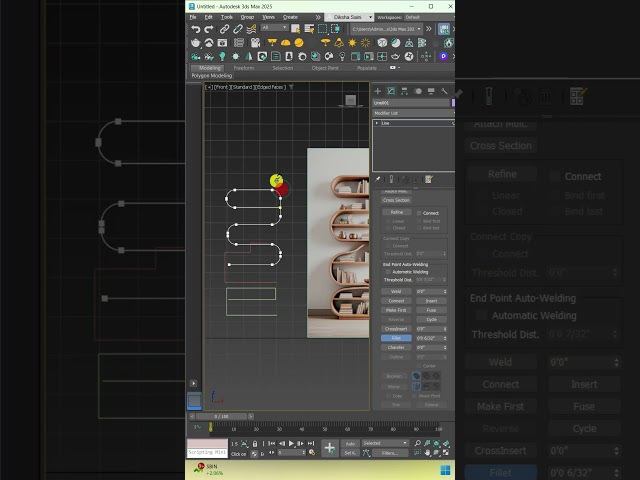Switch to the Object Paint ribbon tab
640x480 pixels.
point(325,68)
